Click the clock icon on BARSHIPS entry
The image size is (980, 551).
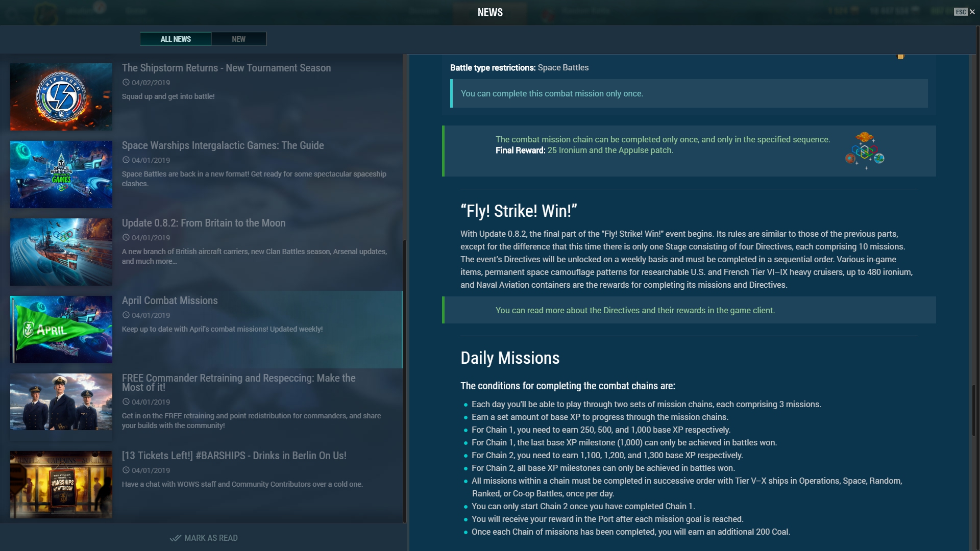[126, 470]
